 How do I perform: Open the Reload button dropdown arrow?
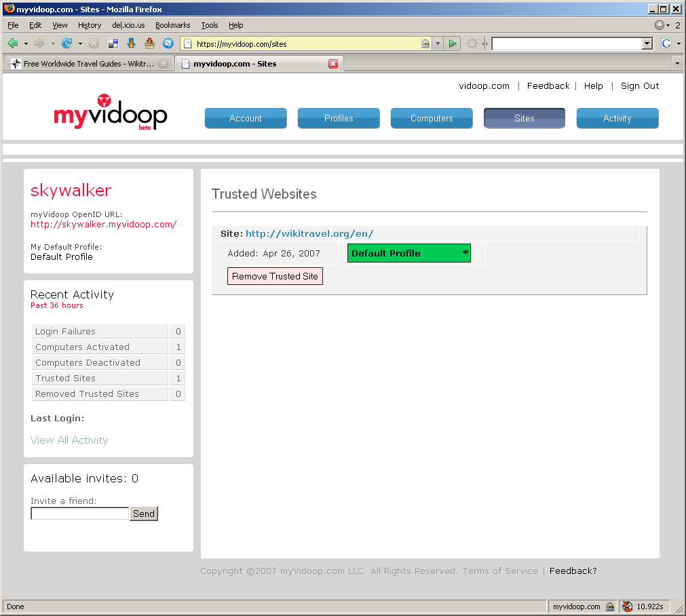click(x=80, y=43)
